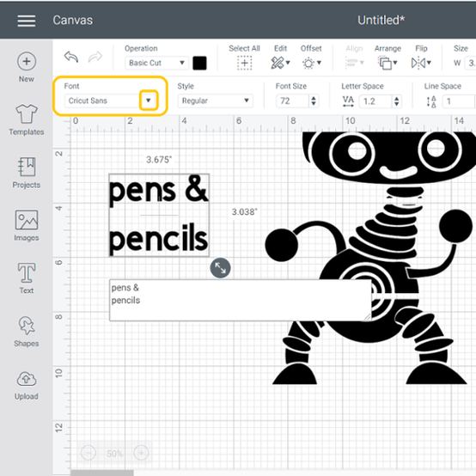The image size is (476, 476).
Task: Click the Cricut Sans font name field
Action: [102, 101]
